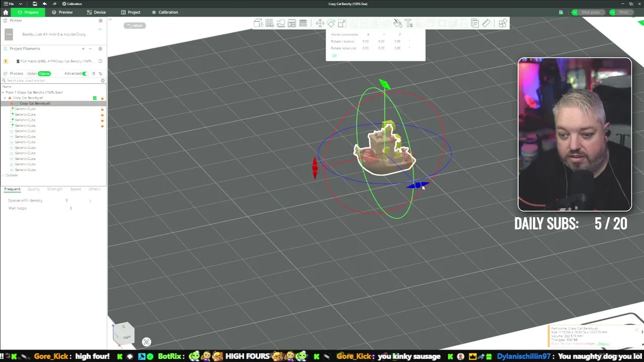Select the PLA Matte filament dropdown
This screenshot has height=362, width=644.
tap(55, 61)
